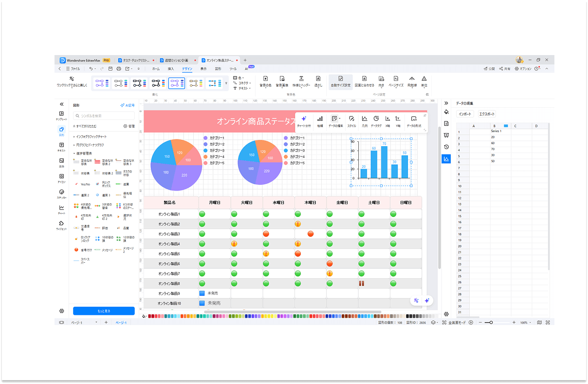Click the 透かし (Watermark) ribbon icon
Viewport: 588px width, 384px height.
pyautogui.click(x=318, y=81)
